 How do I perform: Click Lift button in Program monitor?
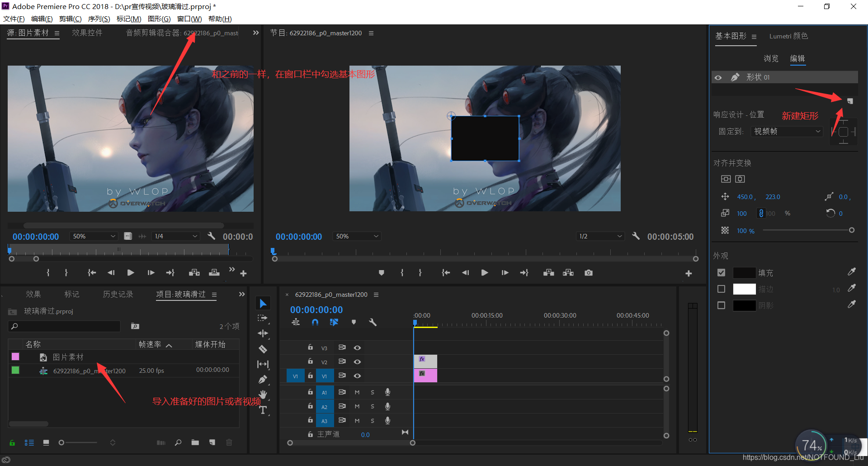click(x=549, y=273)
